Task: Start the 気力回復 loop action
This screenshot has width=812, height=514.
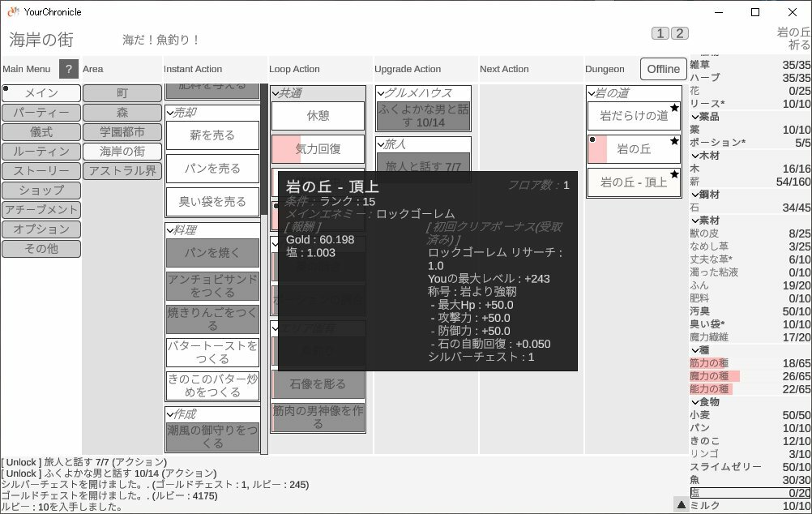Action: (x=318, y=149)
